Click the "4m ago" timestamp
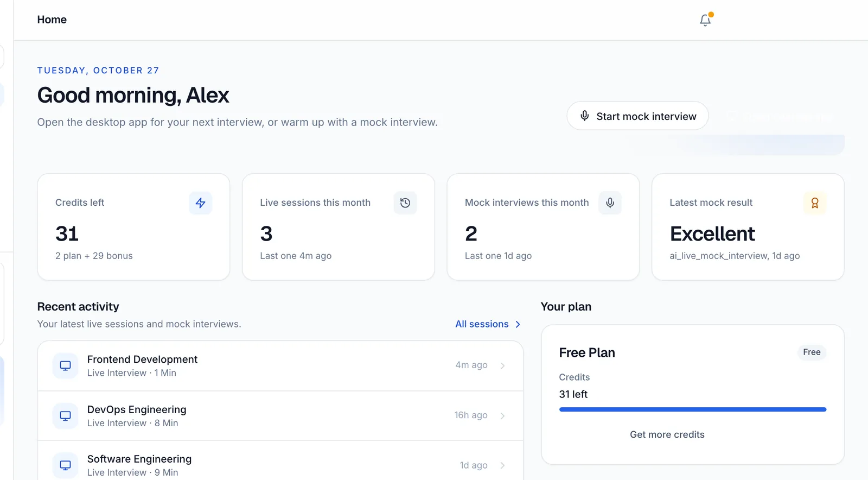 (x=471, y=365)
